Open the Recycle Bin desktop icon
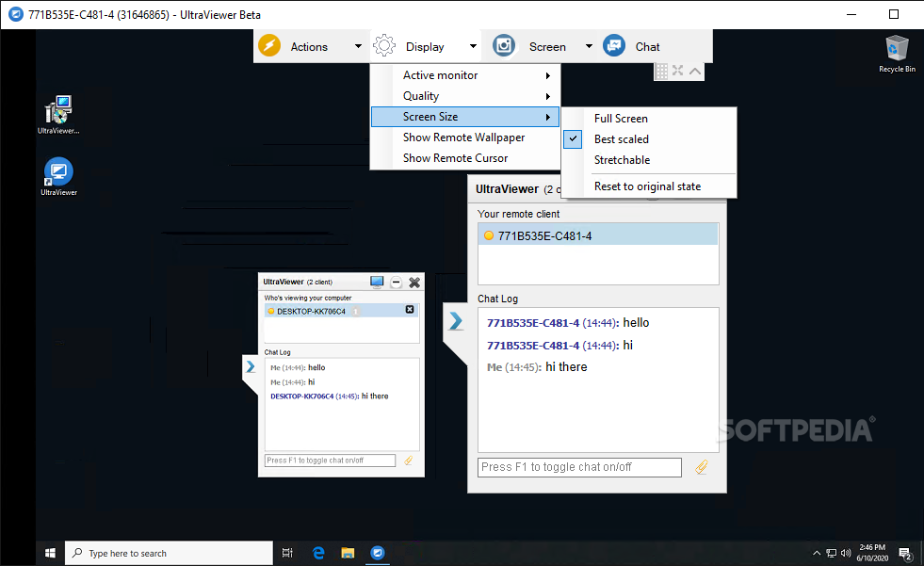 click(897, 54)
